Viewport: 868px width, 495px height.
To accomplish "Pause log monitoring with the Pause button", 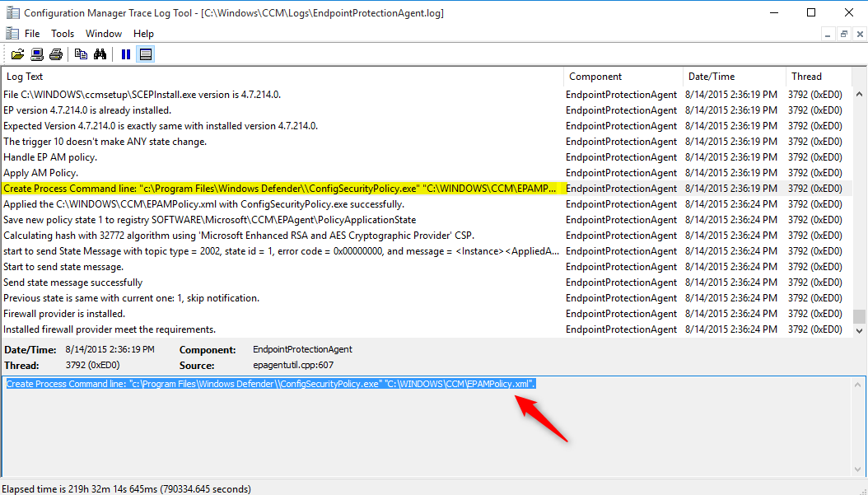I will click(126, 54).
